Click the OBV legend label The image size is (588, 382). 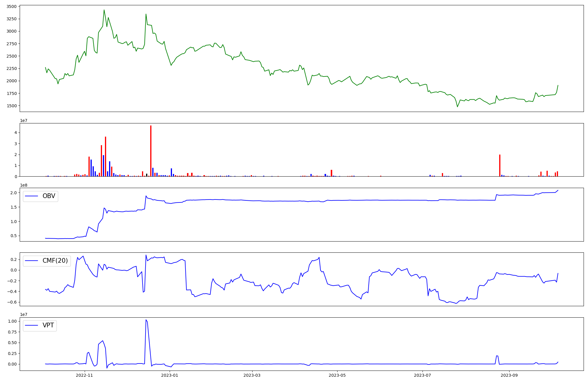pos(49,196)
